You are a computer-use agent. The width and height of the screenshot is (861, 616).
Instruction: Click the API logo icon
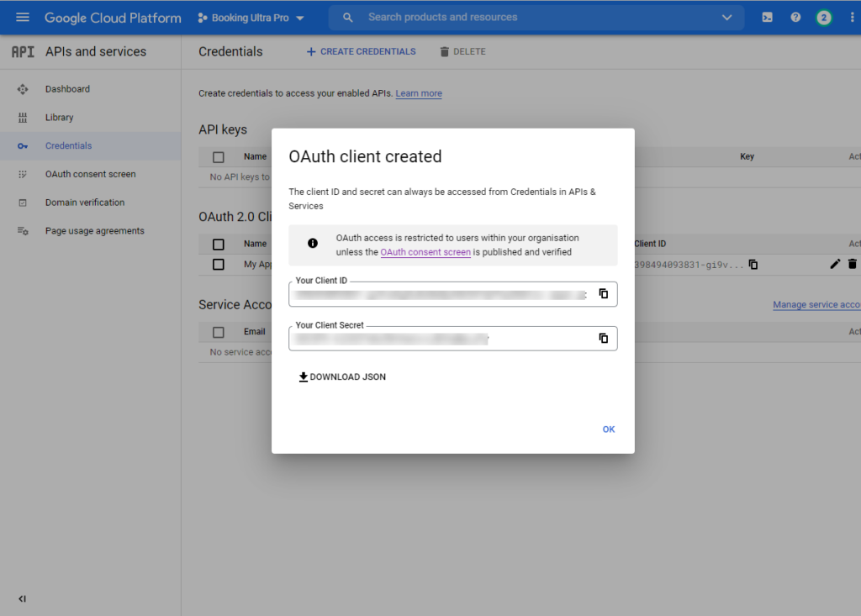[23, 51]
